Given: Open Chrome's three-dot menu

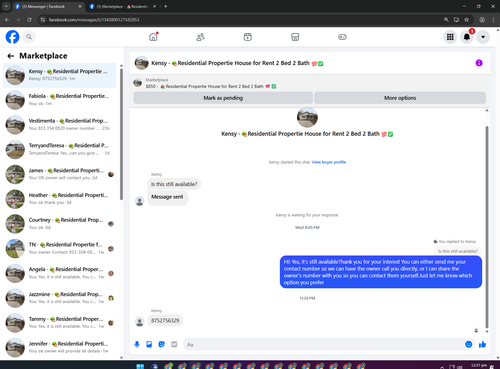Looking at the screenshot, I should [x=493, y=20].
